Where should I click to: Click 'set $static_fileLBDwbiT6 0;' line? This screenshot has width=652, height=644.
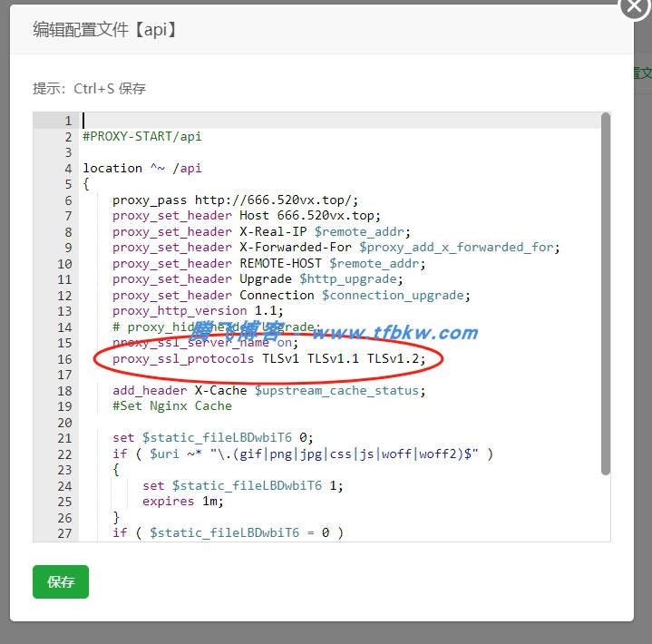pos(213,438)
